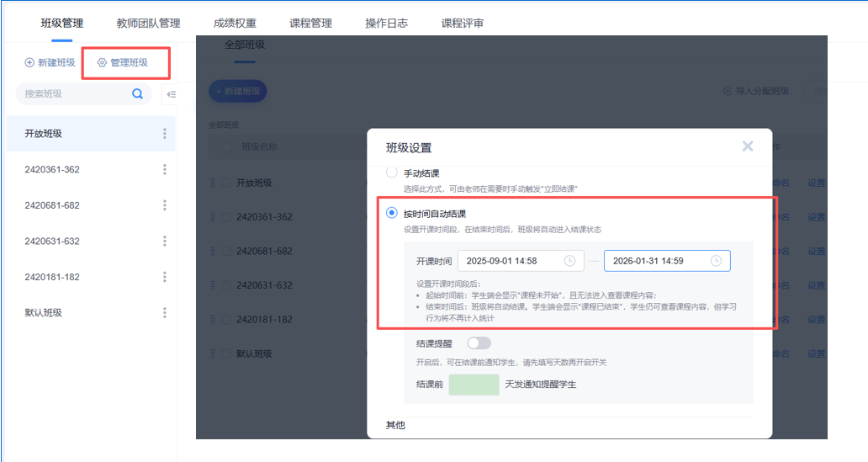Screen dimensions: 868x462
Task: View the 操作日志 tab
Action: click(x=386, y=24)
